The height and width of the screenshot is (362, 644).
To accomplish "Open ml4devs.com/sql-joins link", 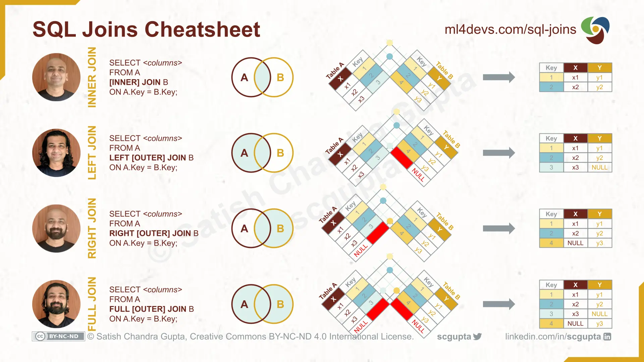I will point(509,29).
